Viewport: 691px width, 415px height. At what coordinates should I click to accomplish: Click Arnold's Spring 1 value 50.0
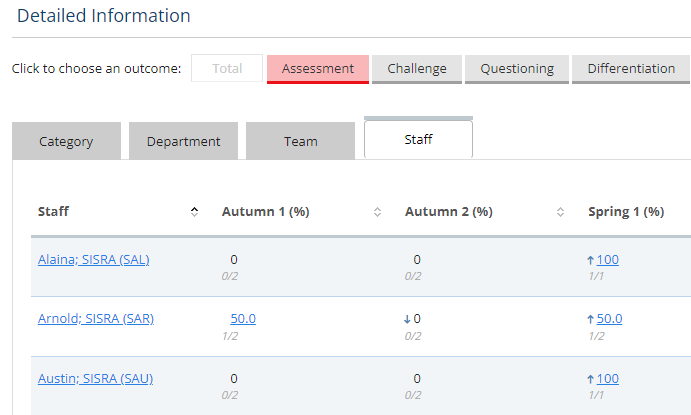pos(609,319)
